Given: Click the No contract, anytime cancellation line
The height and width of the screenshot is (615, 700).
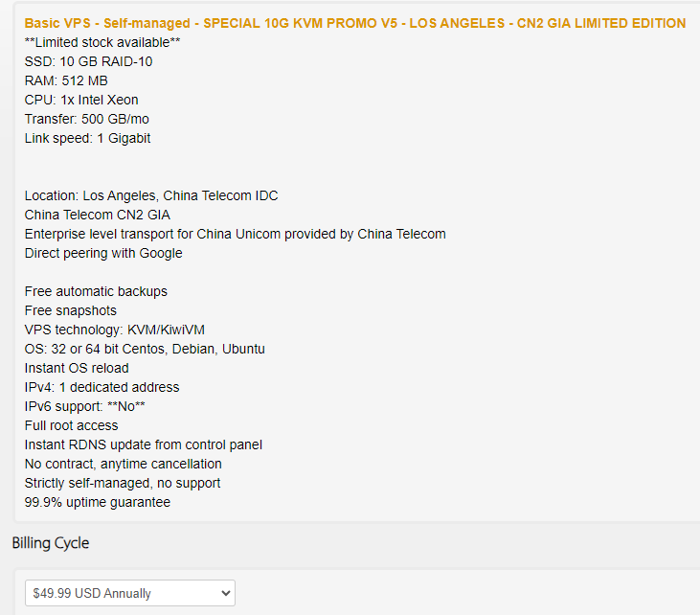Looking at the screenshot, I should coord(124,464).
